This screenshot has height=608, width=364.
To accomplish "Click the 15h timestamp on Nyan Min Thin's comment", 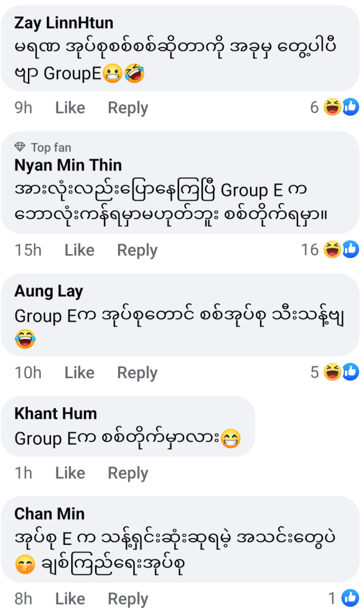I will tap(28, 251).
